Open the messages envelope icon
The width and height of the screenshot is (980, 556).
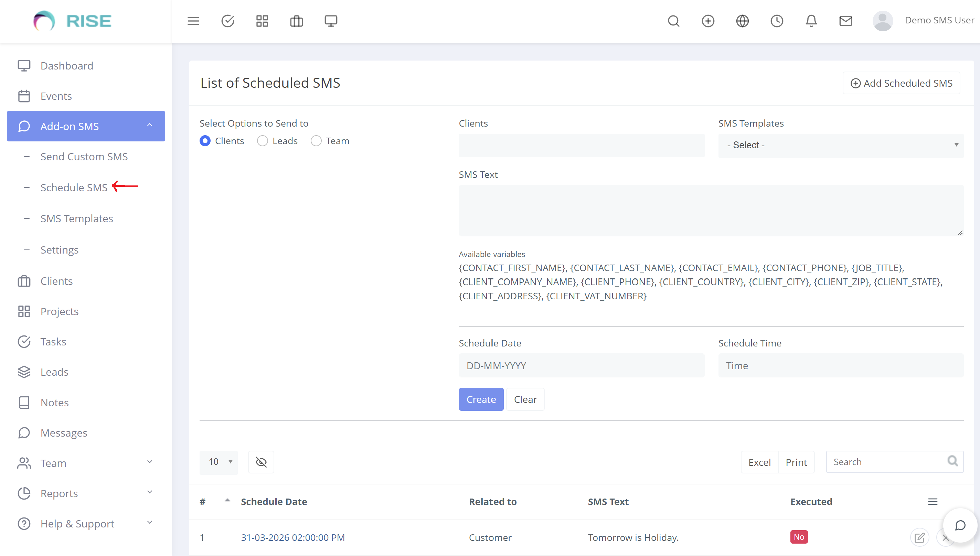pos(845,21)
